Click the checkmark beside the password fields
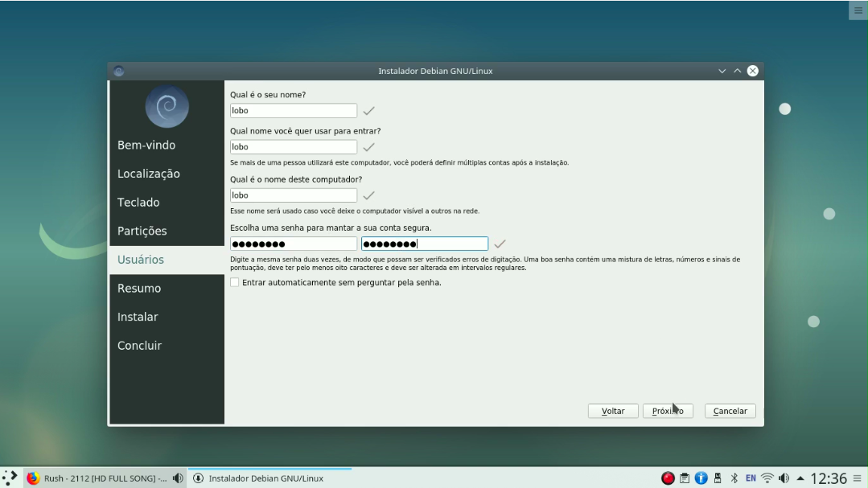Screen dimensions: 868x488 (x=499, y=243)
